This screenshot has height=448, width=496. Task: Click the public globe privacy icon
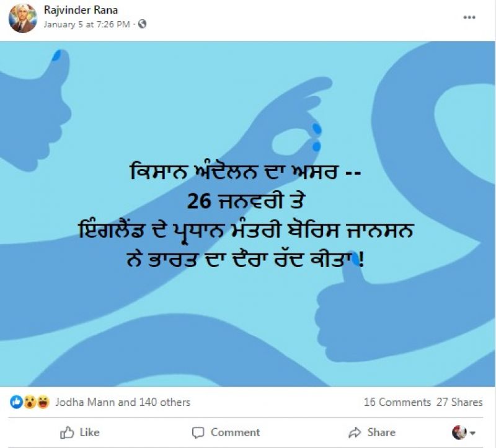[x=143, y=24]
